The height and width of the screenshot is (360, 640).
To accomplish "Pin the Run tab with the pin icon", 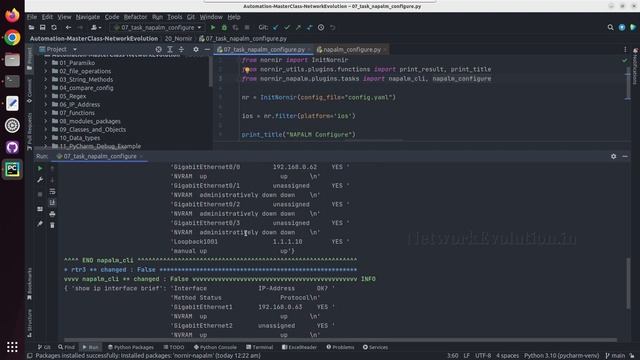I will coord(40,224).
